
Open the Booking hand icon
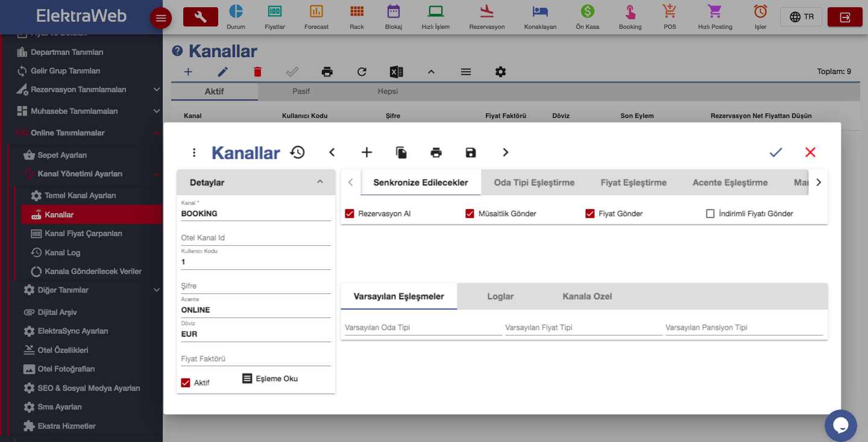(630, 11)
